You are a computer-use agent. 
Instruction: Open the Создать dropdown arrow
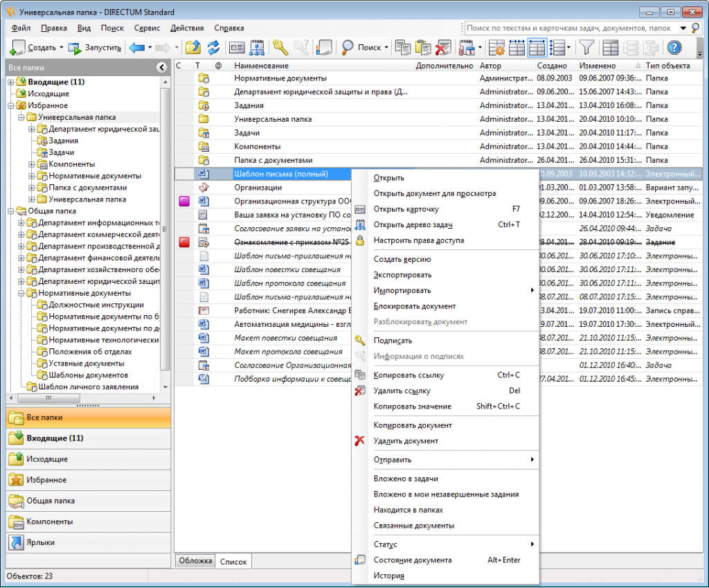[62, 48]
